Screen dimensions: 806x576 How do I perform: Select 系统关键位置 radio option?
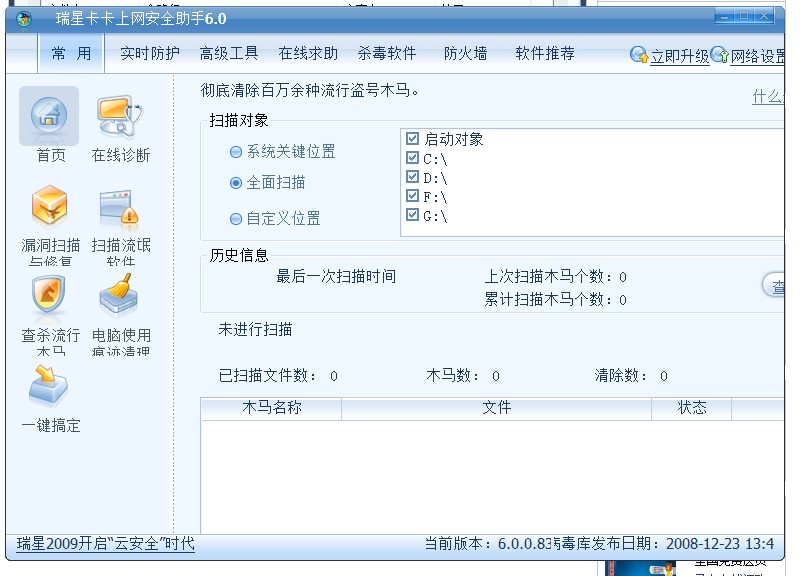click(235, 152)
